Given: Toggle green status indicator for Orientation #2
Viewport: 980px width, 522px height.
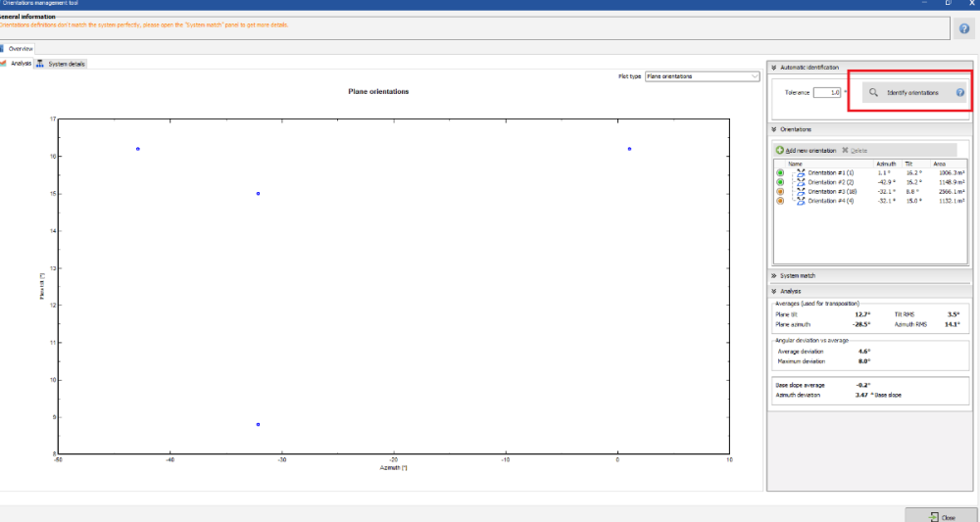Looking at the screenshot, I should [780, 182].
